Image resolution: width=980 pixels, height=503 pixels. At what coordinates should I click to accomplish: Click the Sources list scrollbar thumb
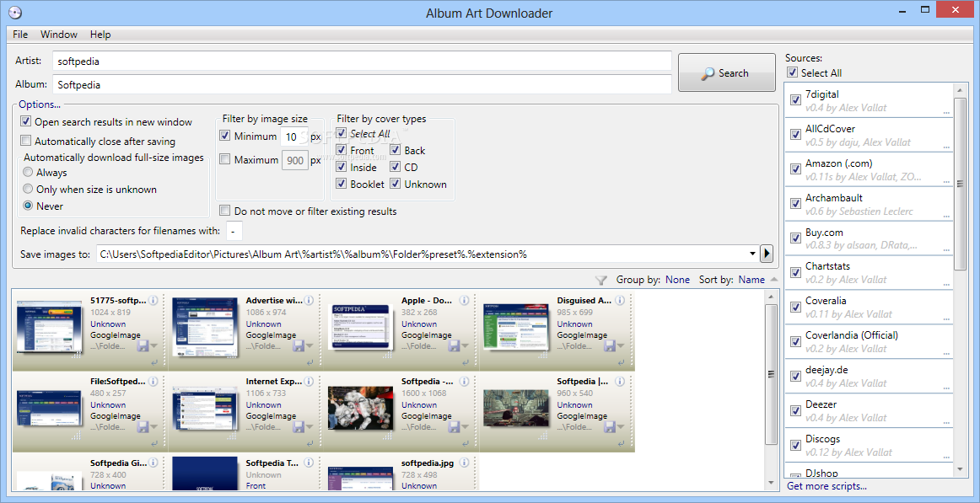(961, 184)
